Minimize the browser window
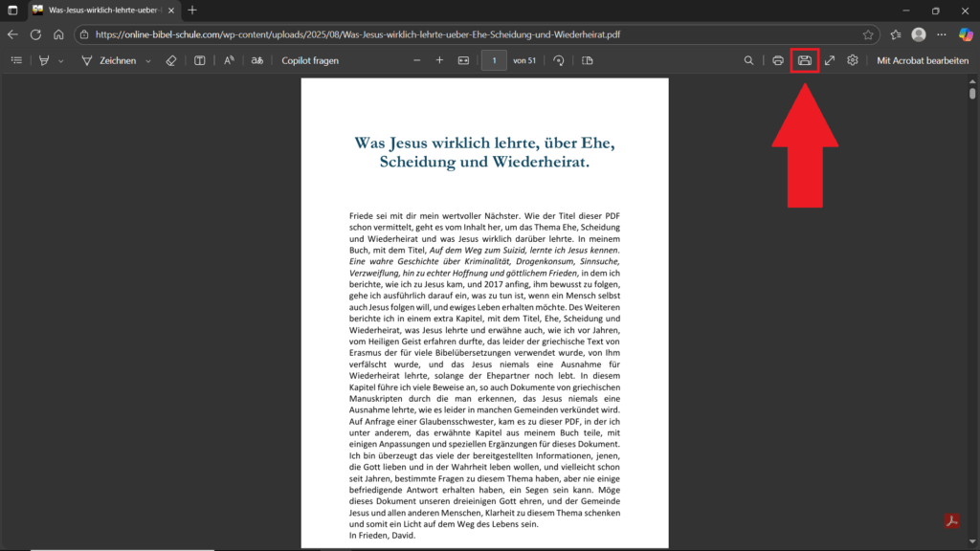The width and height of the screenshot is (980, 551). [x=906, y=11]
